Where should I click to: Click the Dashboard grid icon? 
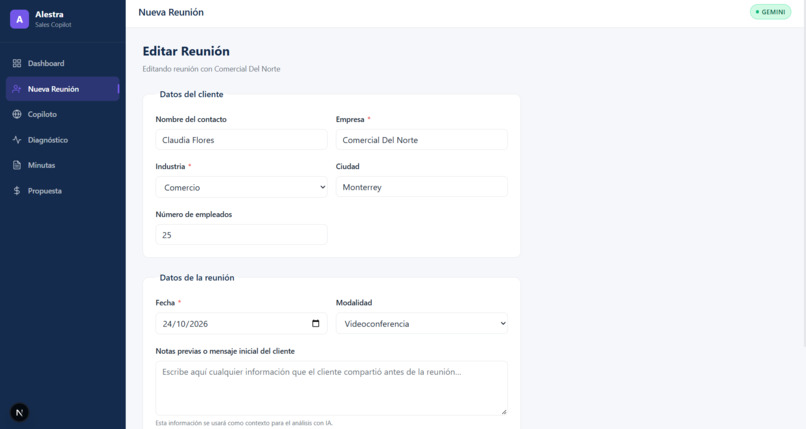(17, 63)
